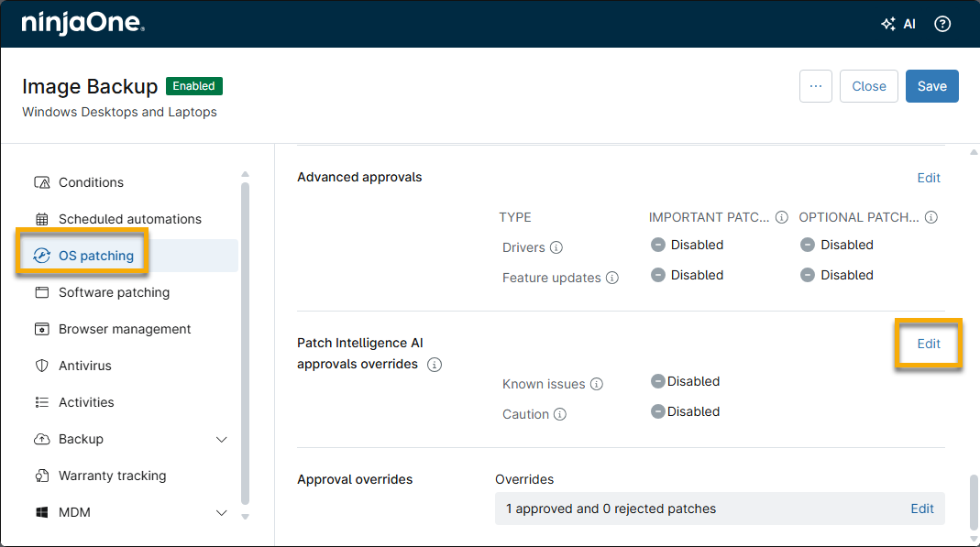Click the sidebar scrollbar thumb

(245, 344)
